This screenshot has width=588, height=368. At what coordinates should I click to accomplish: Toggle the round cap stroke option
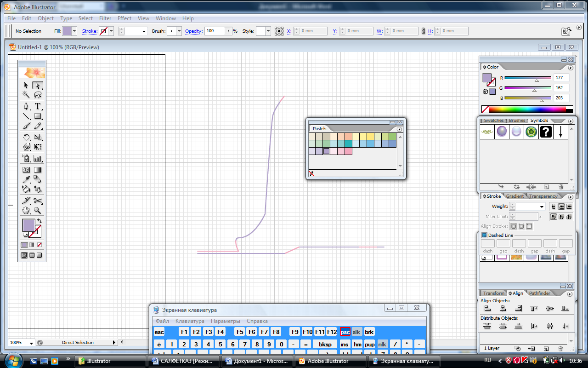[x=561, y=207]
